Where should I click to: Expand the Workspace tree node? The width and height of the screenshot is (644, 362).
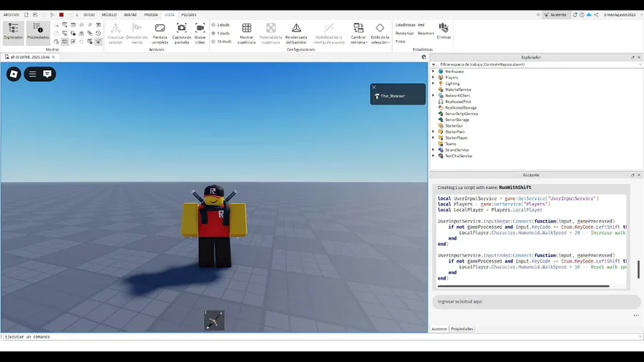pyautogui.click(x=434, y=72)
